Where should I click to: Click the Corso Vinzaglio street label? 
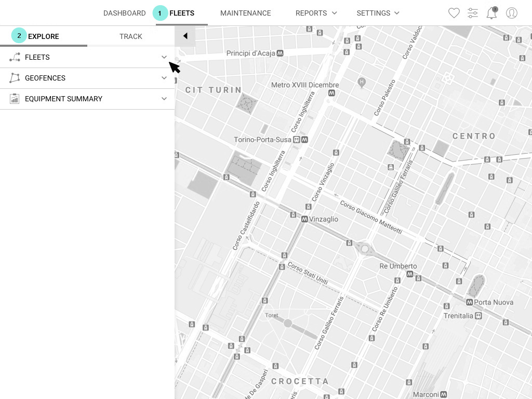(x=323, y=182)
